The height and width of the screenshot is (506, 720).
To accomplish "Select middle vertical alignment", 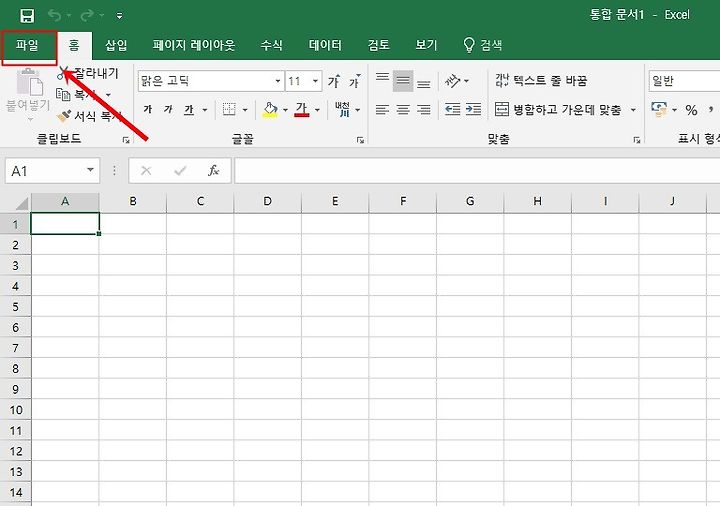I will (403, 81).
